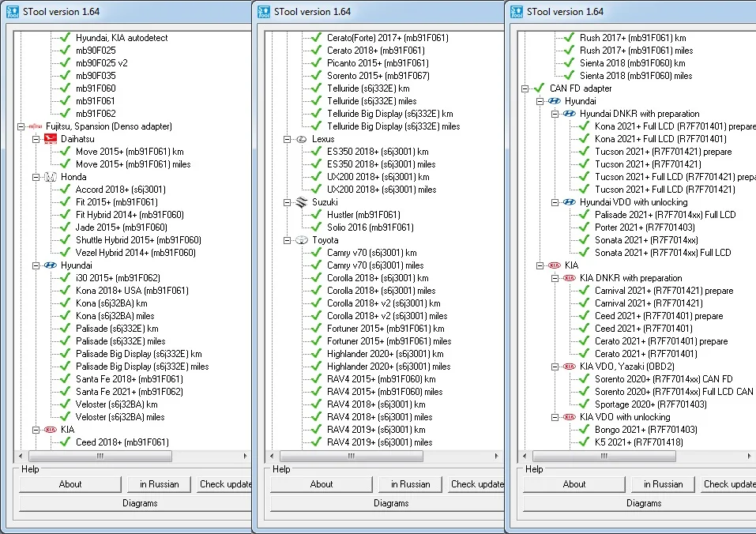Collapse the Honda tree node
Screen dimensions: 756x534
(x=36, y=178)
